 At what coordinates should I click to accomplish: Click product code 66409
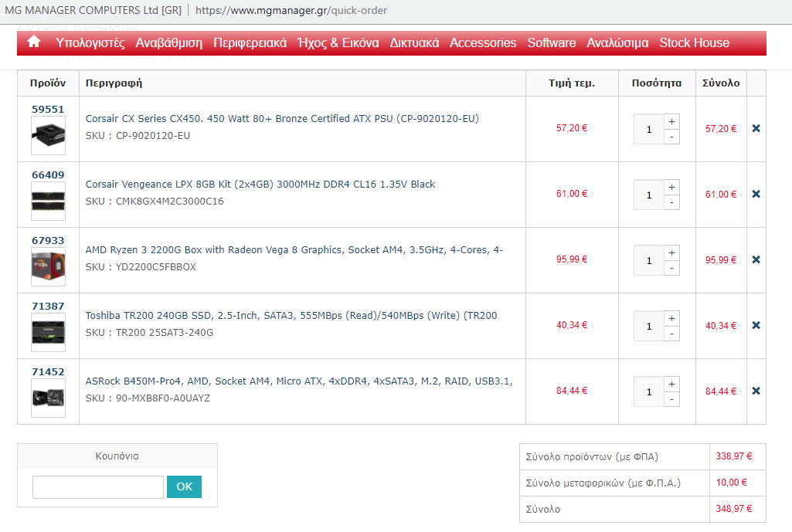pyautogui.click(x=48, y=175)
